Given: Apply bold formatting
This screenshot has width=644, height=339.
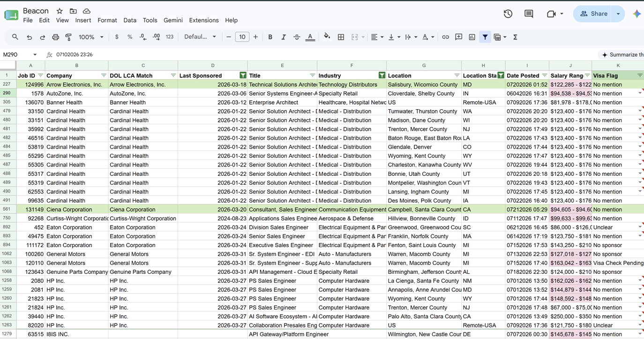Looking at the screenshot, I should click(x=270, y=37).
